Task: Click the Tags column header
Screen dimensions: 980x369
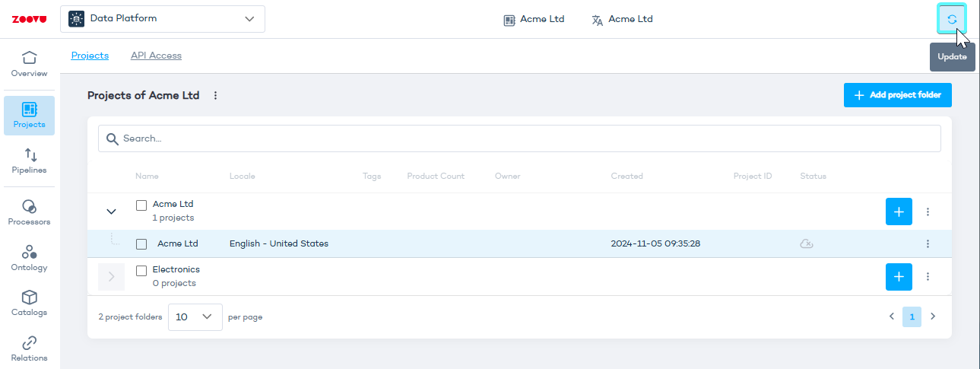Action: pos(372,176)
